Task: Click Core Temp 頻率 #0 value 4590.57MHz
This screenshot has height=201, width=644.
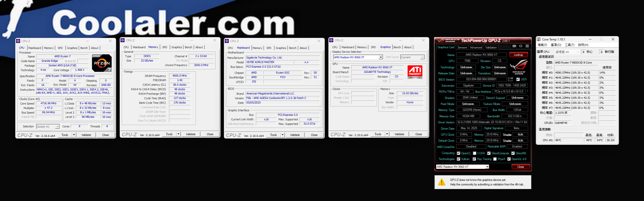Action: click(576, 73)
